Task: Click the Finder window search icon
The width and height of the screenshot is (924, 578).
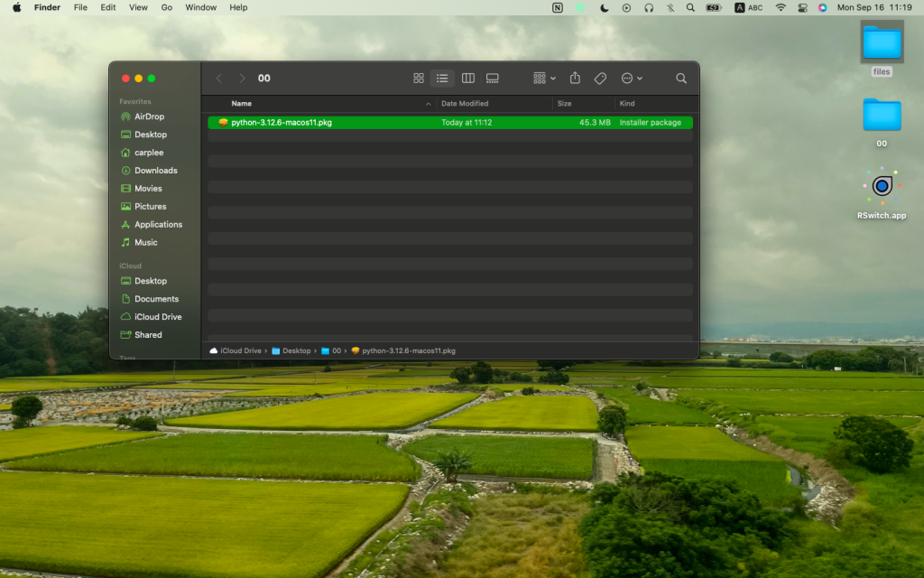Action: (x=681, y=79)
